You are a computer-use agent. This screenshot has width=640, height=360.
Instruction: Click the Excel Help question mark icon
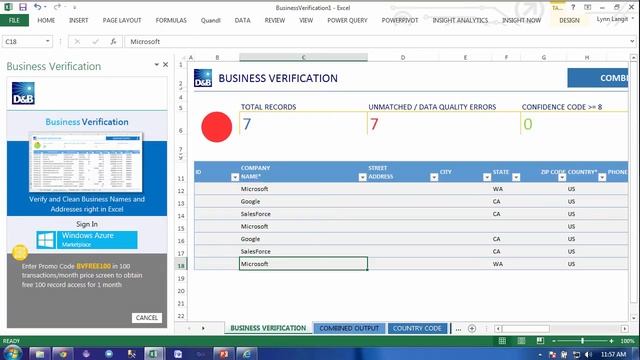tap(573, 7)
